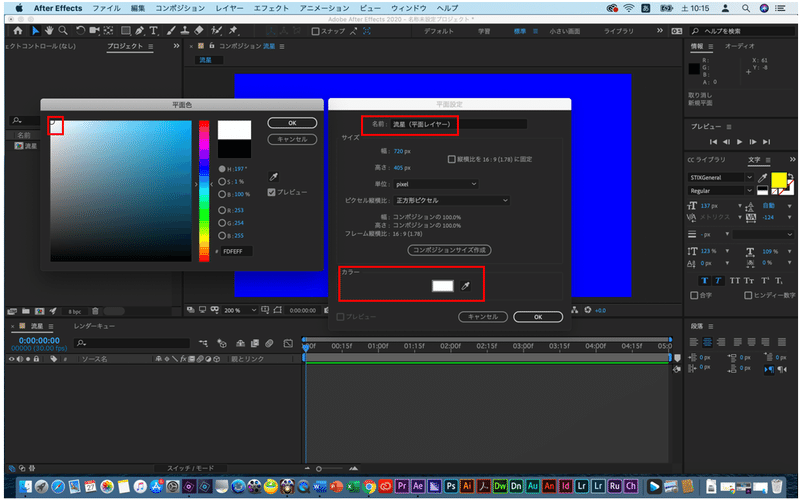800x499 pixels.
Task: Click the eyedropper beside the カラー swatch
Action: click(x=465, y=286)
